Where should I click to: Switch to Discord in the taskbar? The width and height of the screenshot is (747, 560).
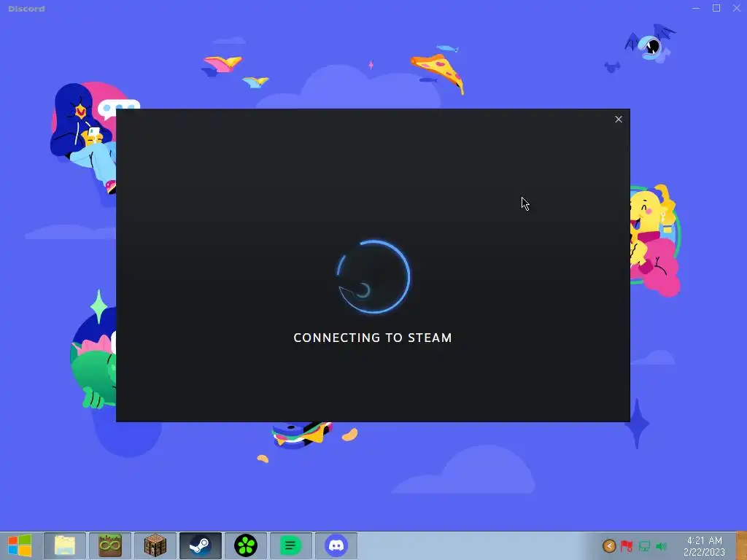(x=336, y=545)
